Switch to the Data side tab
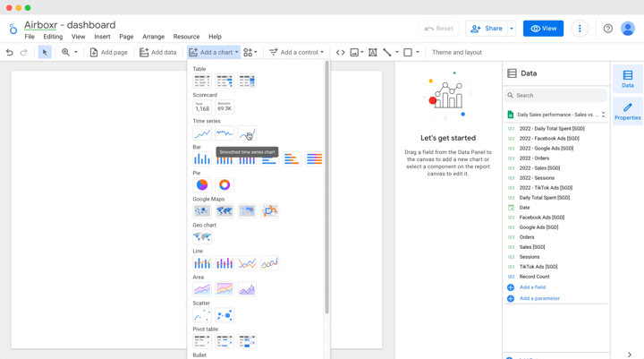644x359 pixels. pos(627,79)
